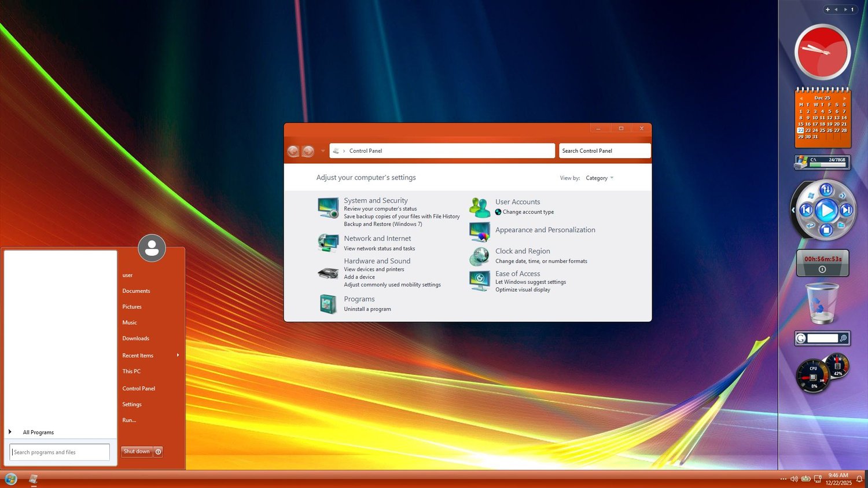Open the System and Security monitor icon
This screenshot has width=868, height=488.
coord(328,207)
